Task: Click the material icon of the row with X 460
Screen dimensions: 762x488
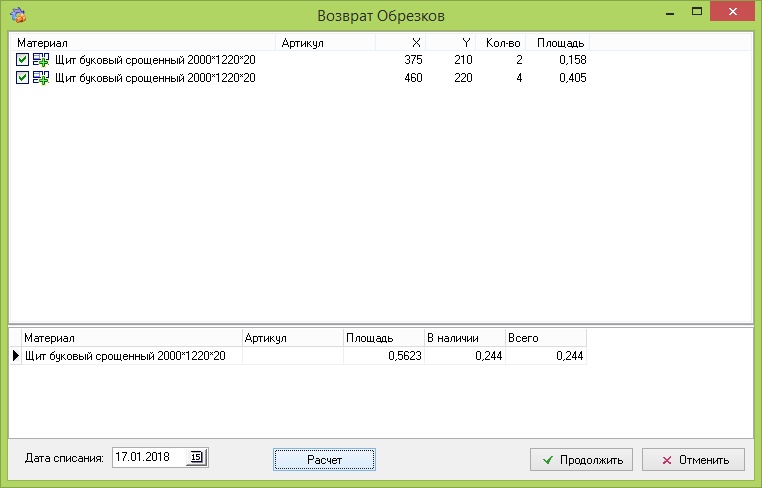Action: 41,78
